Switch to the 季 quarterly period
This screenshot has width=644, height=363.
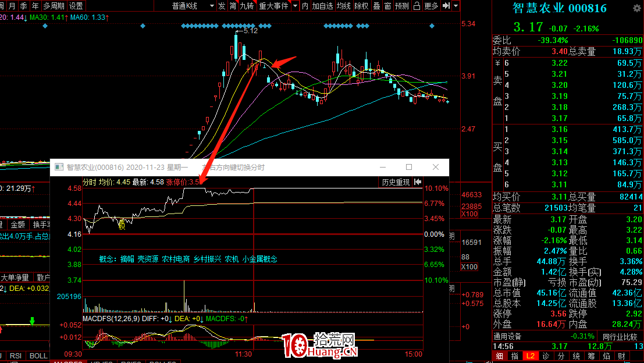pos(23,6)
